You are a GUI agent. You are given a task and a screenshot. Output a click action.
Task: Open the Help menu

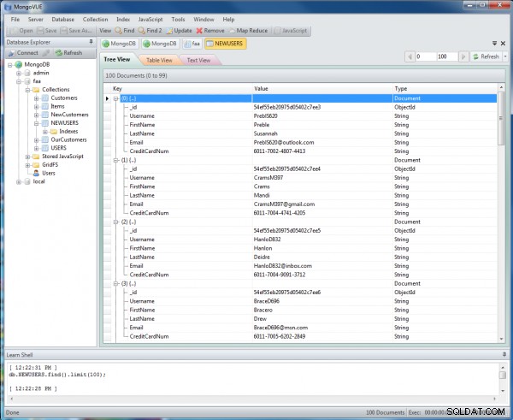(228, 20)
